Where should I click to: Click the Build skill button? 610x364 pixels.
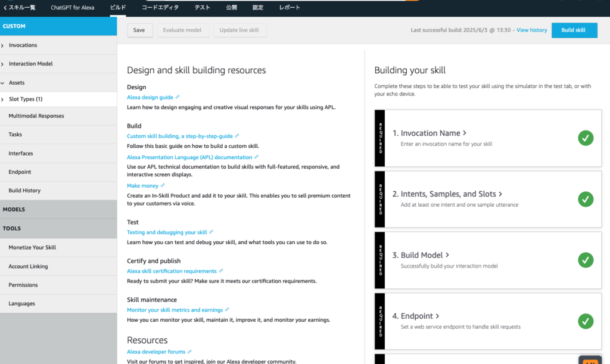point(574,30)
